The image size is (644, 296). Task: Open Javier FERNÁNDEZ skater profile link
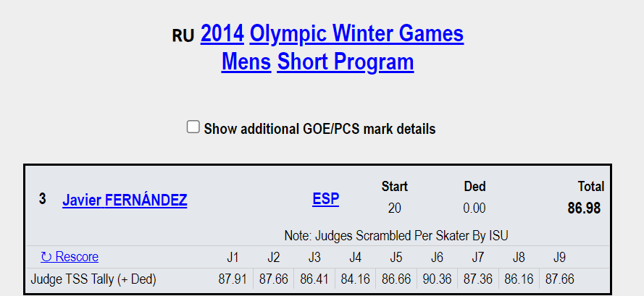[125, 200]
